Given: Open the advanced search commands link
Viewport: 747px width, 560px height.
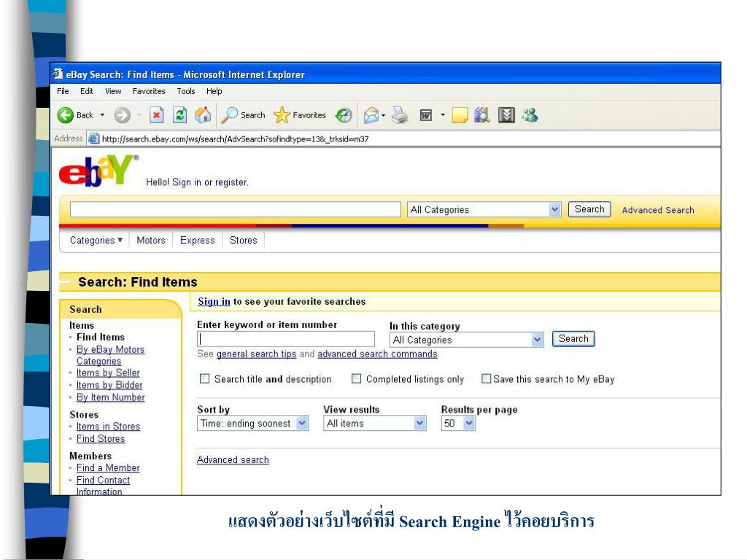Looking at the screenshot, I should click(377, 354).
